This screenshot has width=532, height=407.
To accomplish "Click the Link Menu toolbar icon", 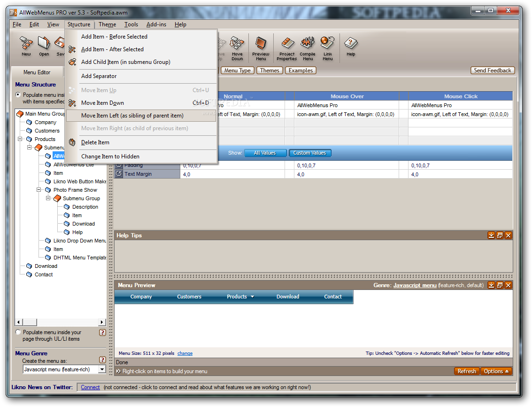I will (x=327, y=48).
